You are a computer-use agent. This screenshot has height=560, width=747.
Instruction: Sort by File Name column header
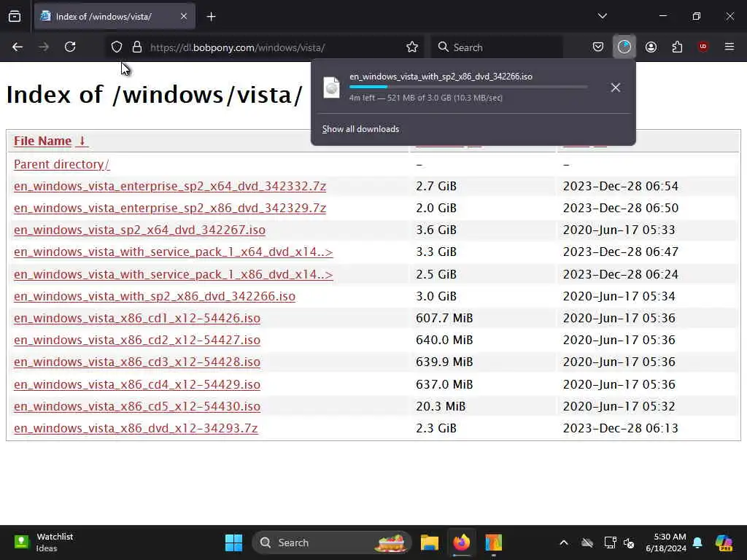click(42, 141)
